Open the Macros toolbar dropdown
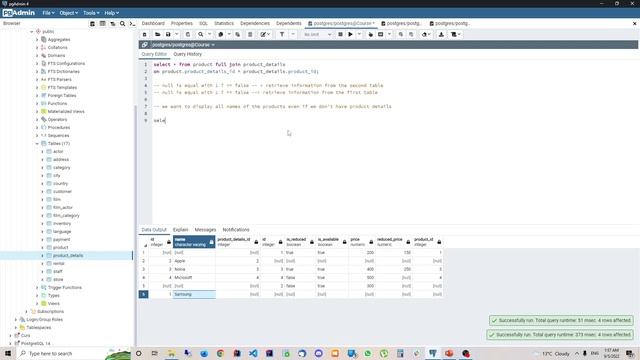Image resolution: width=640 pixels, height=360 pixels. 456,35
